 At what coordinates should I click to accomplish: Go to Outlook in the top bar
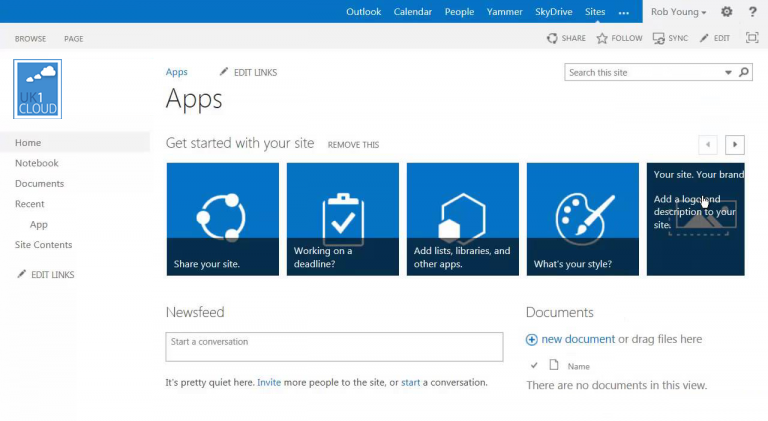pos(363,12)
